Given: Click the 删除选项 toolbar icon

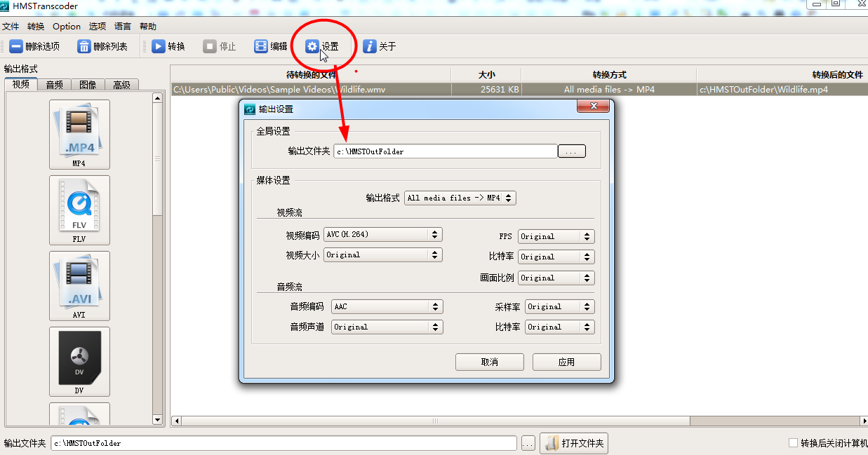Looking at the screenshot, I should click(16, 46).
